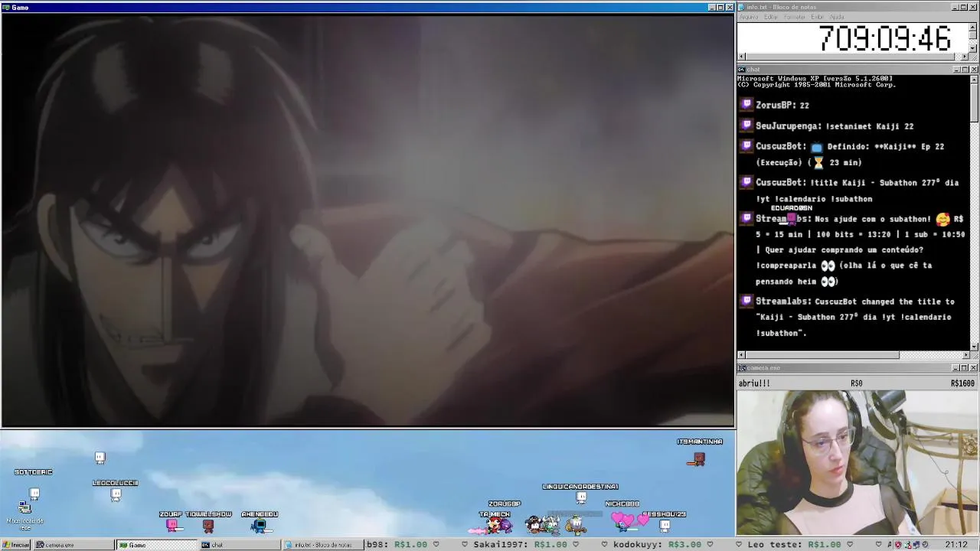Click the NICHC898 avatar with pink hearts
Viewport: 980px width, 551px height.
(x=623, y=522)
